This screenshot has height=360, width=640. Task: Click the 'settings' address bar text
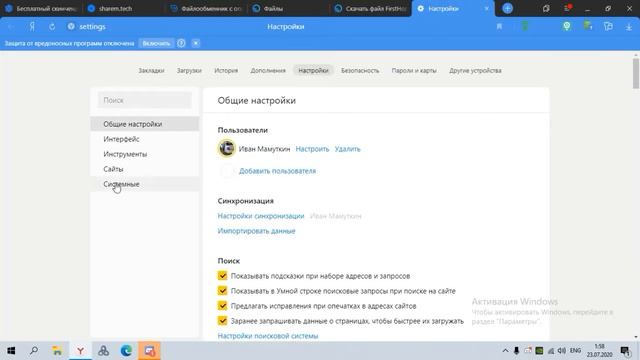click(x=92, y=27)
